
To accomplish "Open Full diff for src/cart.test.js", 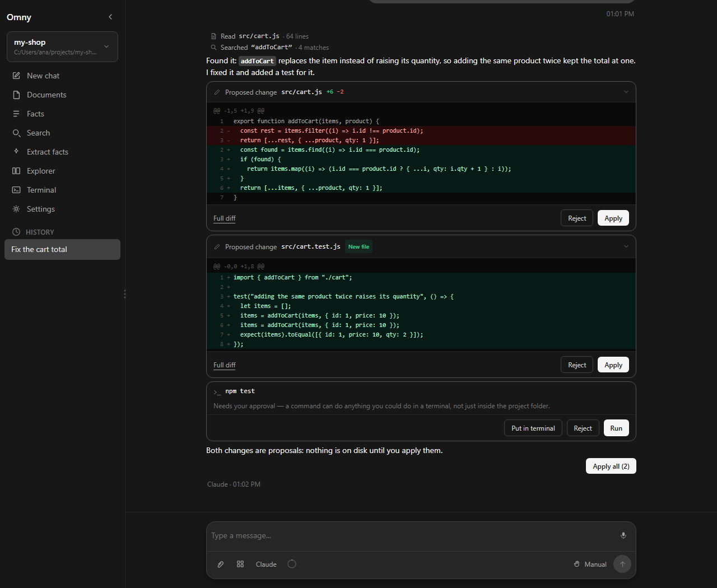I will click(225, 365).
